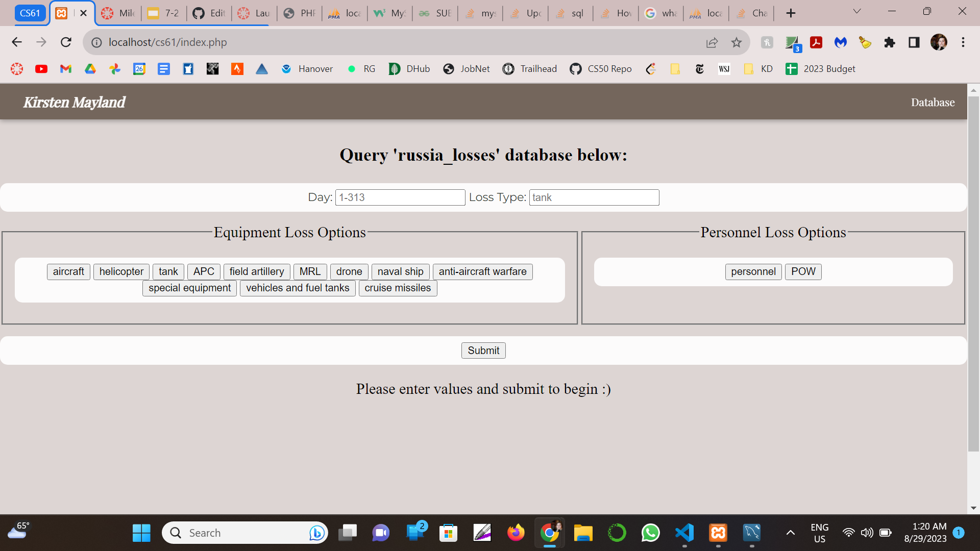Screen dimensions: 980x551
Task: Click the 'aircraft' equipment loss option
Action: coord(68,271)
